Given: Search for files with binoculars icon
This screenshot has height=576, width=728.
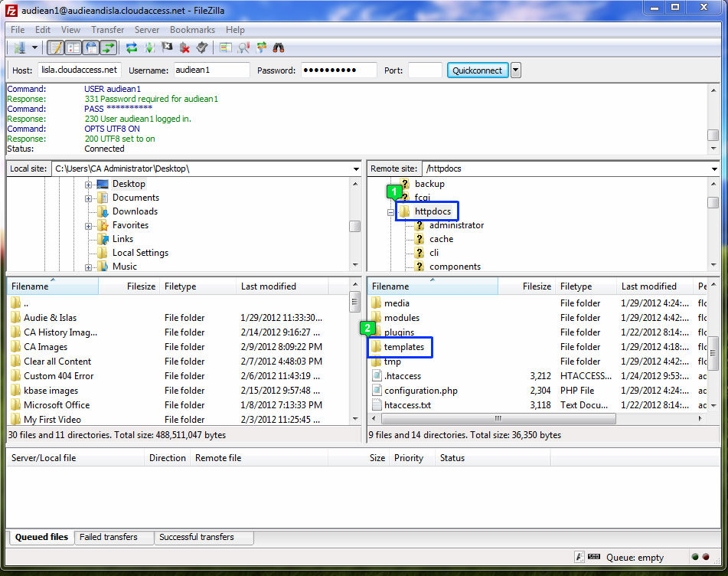Looking at the screenshot, I should tap(279, 47).
